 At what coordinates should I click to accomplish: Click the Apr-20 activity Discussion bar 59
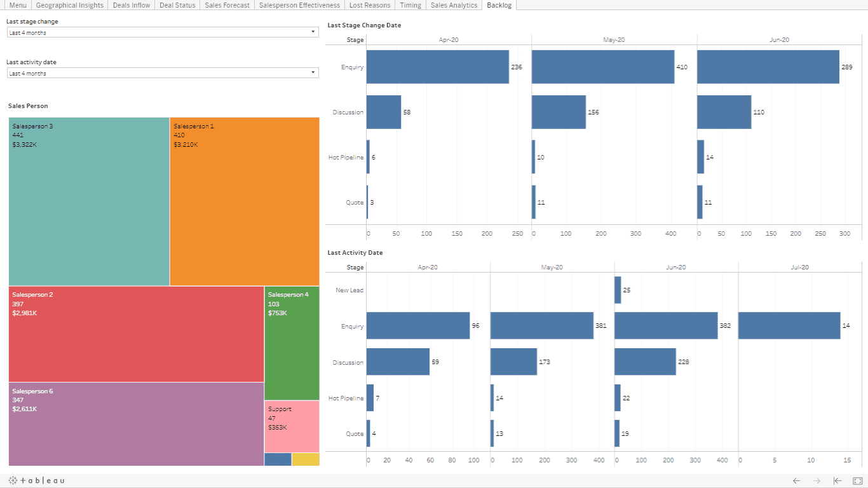coord(398,362)
